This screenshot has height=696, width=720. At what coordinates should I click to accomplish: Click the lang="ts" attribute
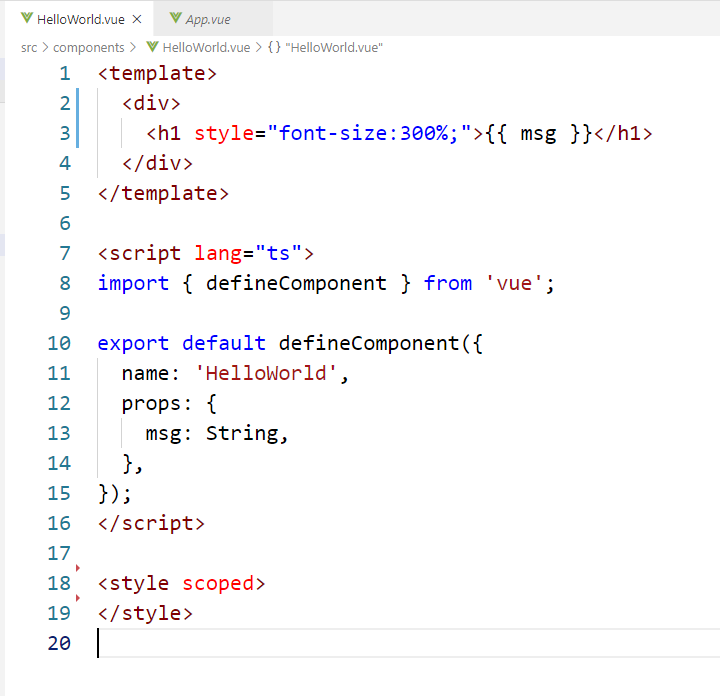click(248, 253)
